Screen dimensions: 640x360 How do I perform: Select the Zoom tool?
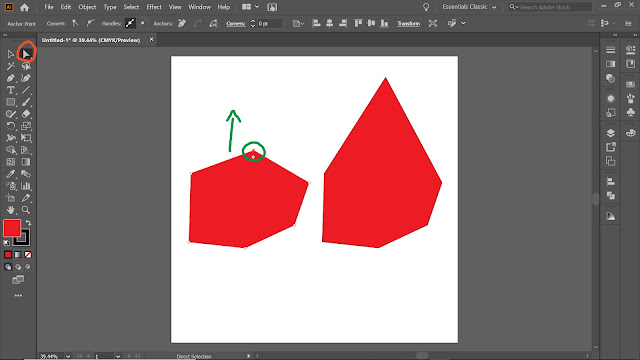pos(26,210)
